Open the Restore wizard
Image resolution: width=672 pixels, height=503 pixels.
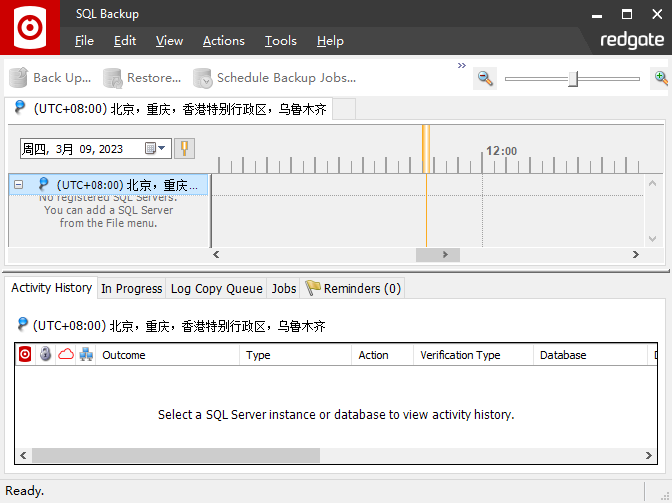142,78
